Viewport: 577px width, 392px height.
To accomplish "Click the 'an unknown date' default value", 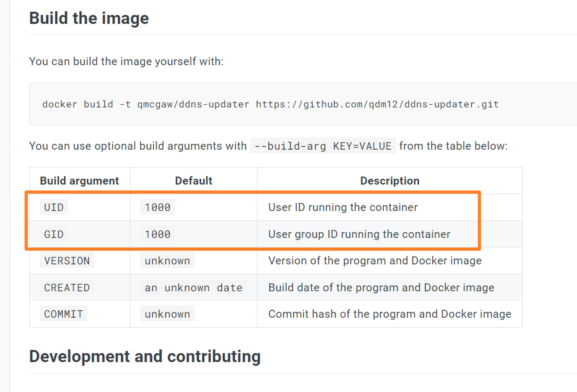I will point(194,287).
